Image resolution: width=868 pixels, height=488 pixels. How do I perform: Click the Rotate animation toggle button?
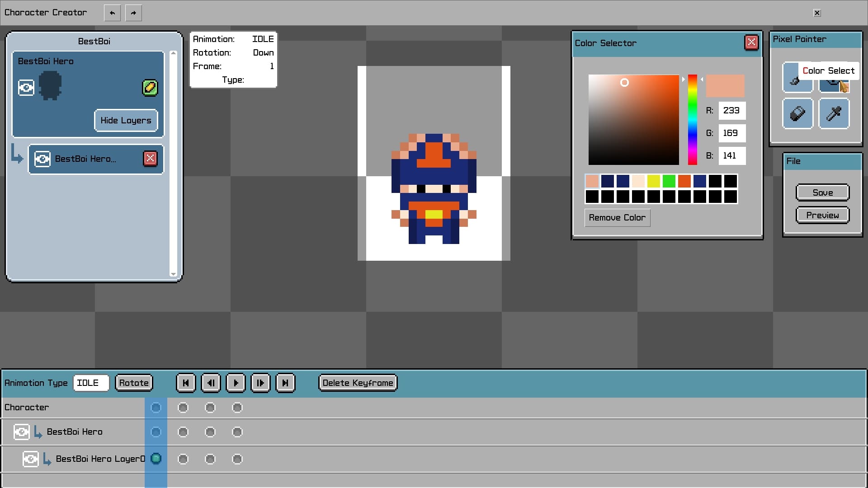(x=134, y=383)
